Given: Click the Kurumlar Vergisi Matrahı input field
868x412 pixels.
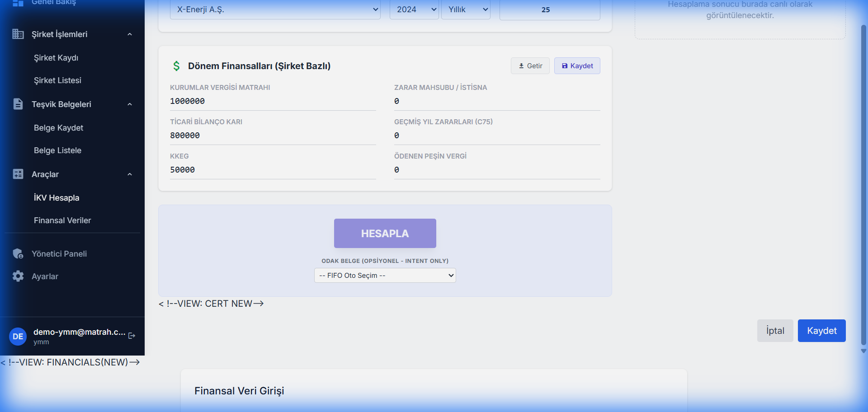Looking at the screenshot, I should [x=273, y=101].
